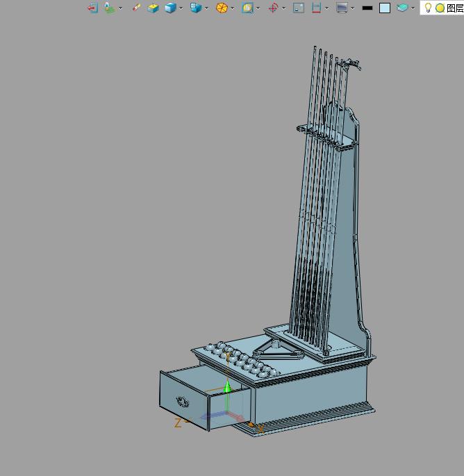This screenshot has height=476, width=464.
Task: Click the green Y axis arrow of triad
Action: (227, 387)
